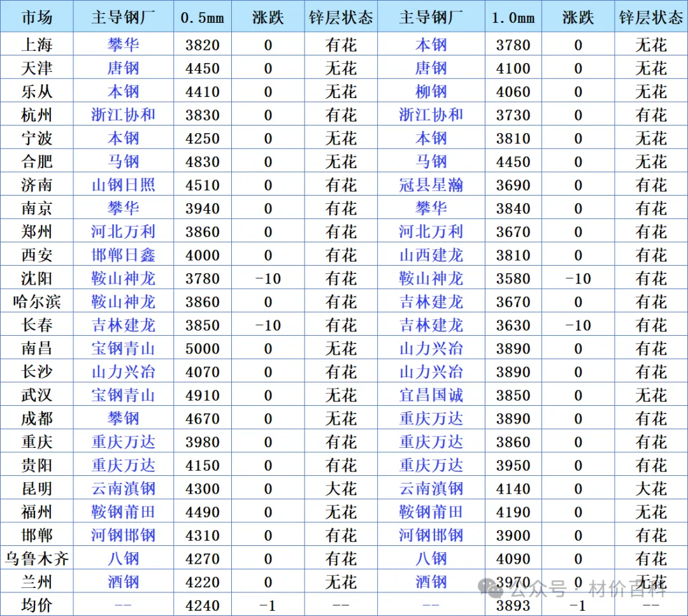This screenshot has width=688, height=616.
Task: Click the 0.5mm column header
Action: point(203,17)
